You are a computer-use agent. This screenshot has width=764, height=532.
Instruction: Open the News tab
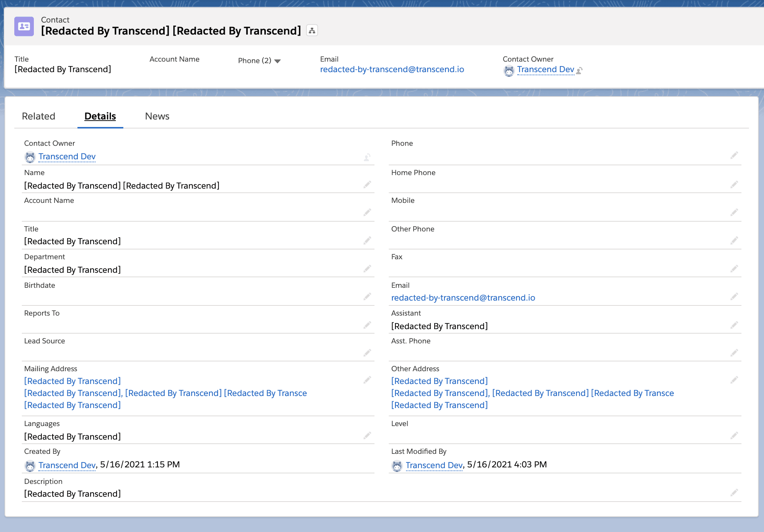pyautogui.click(x=157, y=116)
